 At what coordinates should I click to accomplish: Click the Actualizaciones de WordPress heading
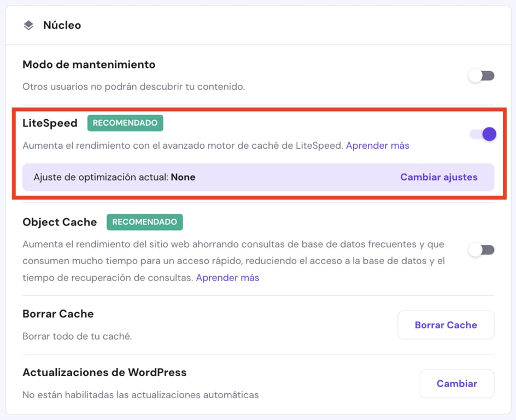104,372
